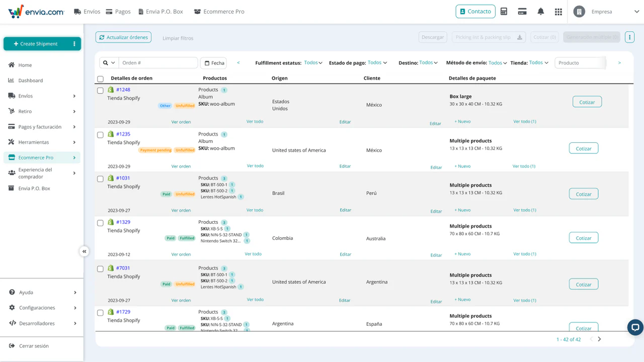Viewport: 644px width, 362px height.
Task: Select order #1248 checkbox
Action: coord(100,90)
